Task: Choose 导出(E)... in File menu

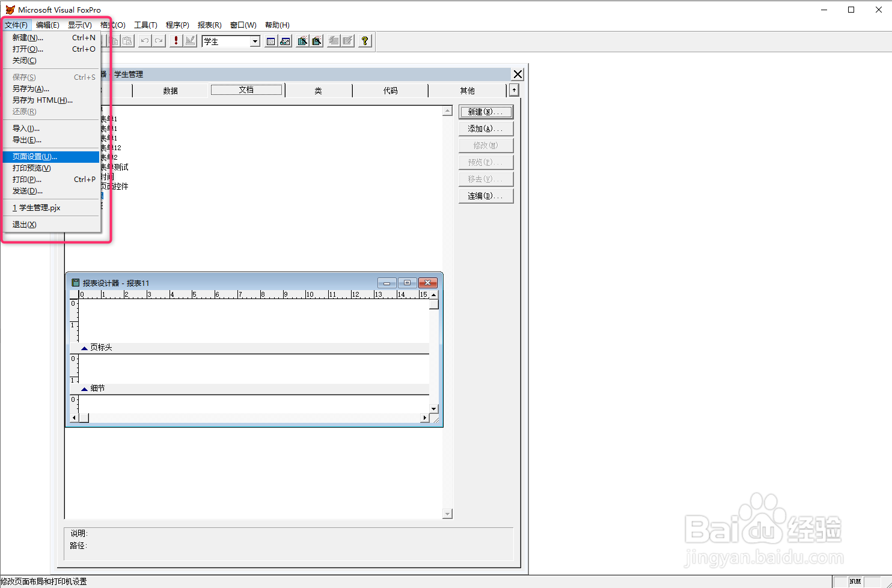Action: (51, 140)
